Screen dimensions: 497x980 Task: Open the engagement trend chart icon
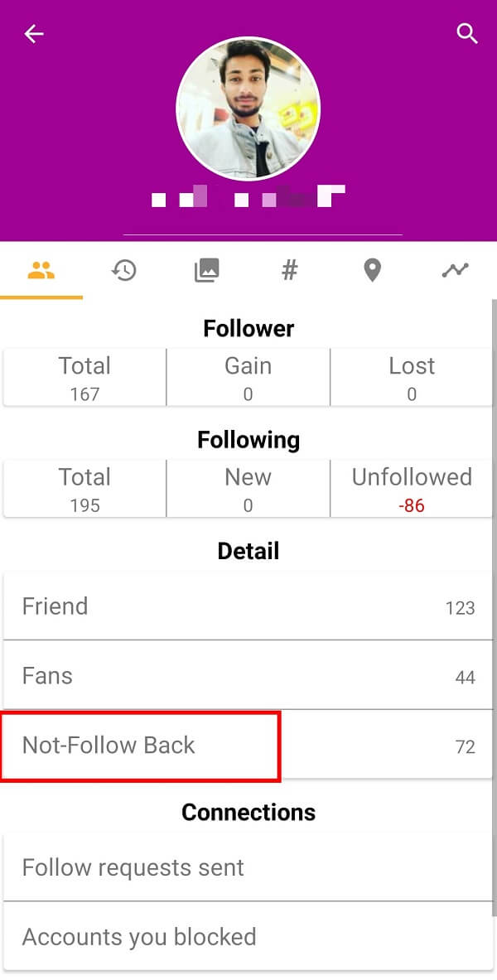click(454, 269)
